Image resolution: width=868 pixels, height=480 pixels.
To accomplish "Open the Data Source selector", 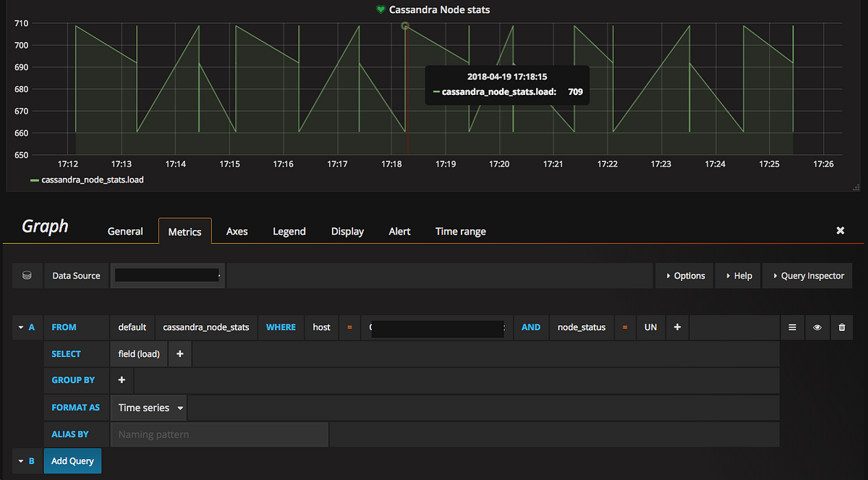I will tap(166, 275).
